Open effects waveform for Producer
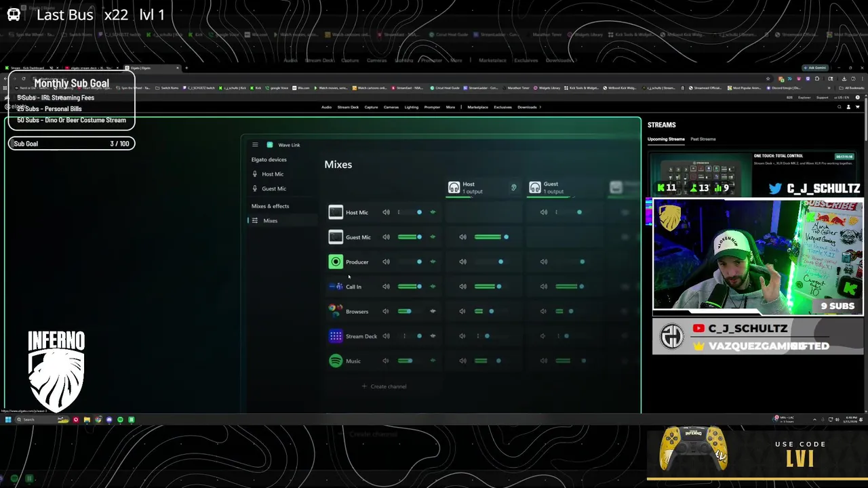 point(433,262)
